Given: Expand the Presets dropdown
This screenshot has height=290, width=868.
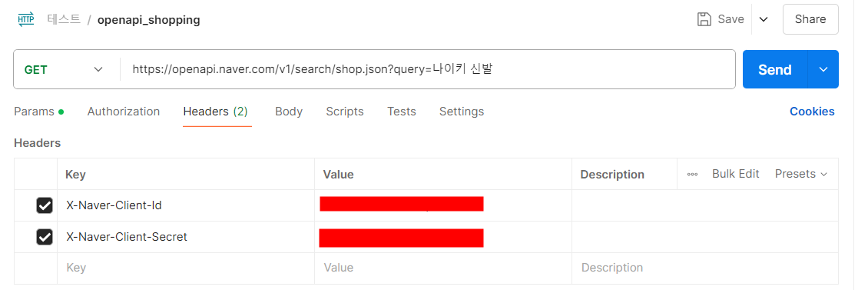Looking at the screenshot, I should (x=801, y=174).
